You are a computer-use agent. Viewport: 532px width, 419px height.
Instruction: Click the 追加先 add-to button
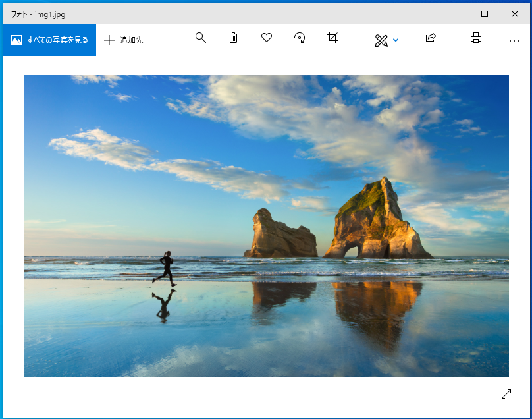point(124,40)
